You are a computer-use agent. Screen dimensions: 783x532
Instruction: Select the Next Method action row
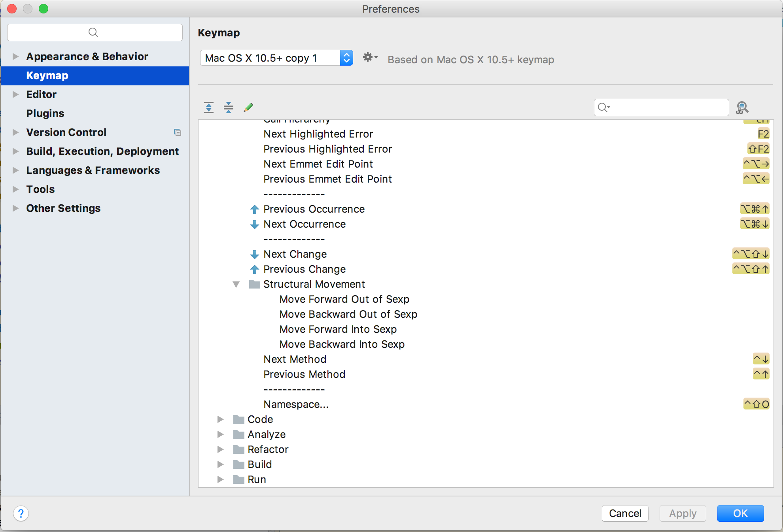click(x=295, y=359)
